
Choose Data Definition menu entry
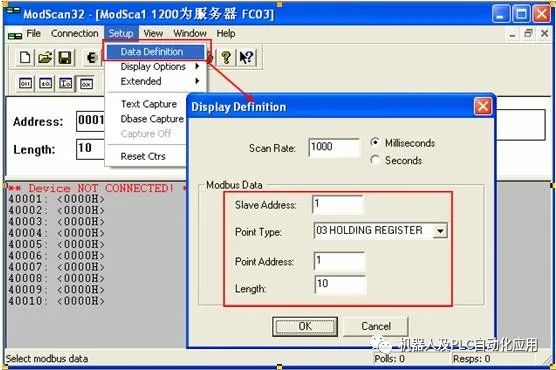[x=155, y=52]
